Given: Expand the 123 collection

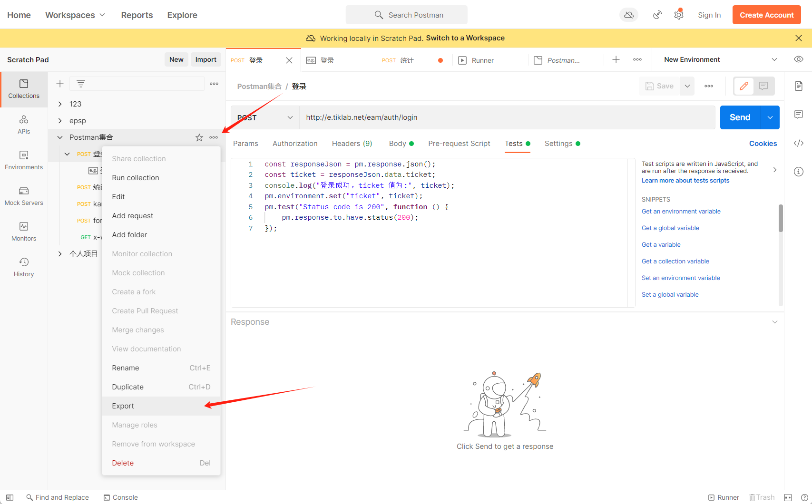Looking at the screenshot, I should [60, 104].
